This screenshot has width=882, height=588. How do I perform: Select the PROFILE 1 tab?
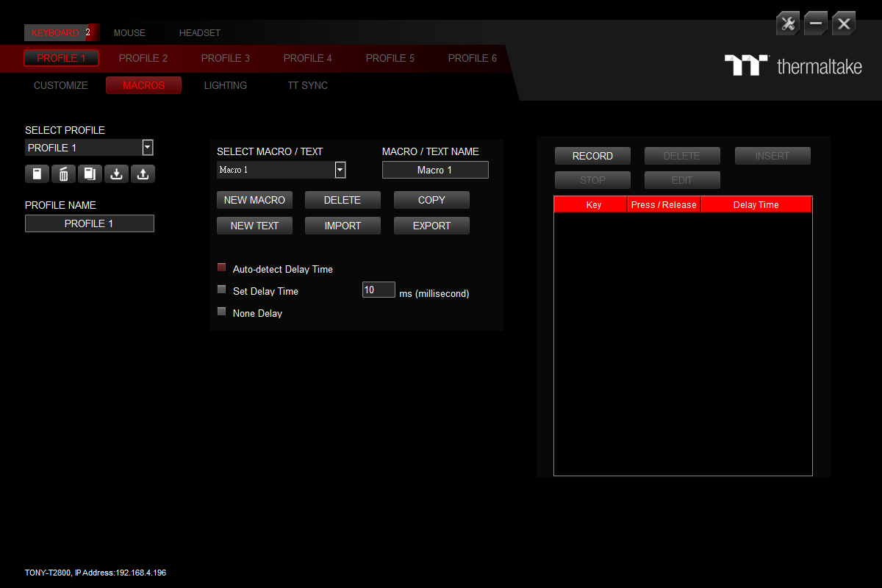(x=62, y=58)
